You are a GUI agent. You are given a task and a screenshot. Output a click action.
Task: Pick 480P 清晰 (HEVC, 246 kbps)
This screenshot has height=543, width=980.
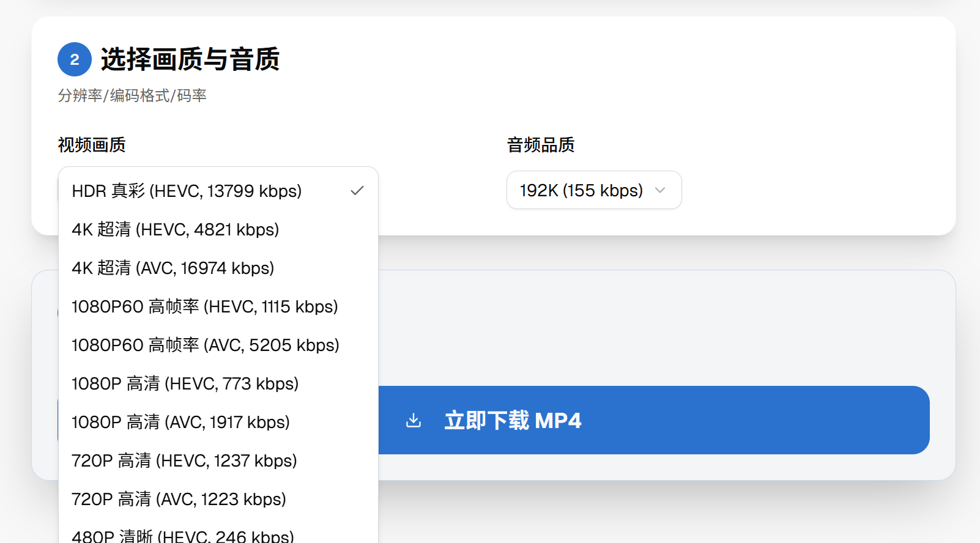[x=183, y=536]
